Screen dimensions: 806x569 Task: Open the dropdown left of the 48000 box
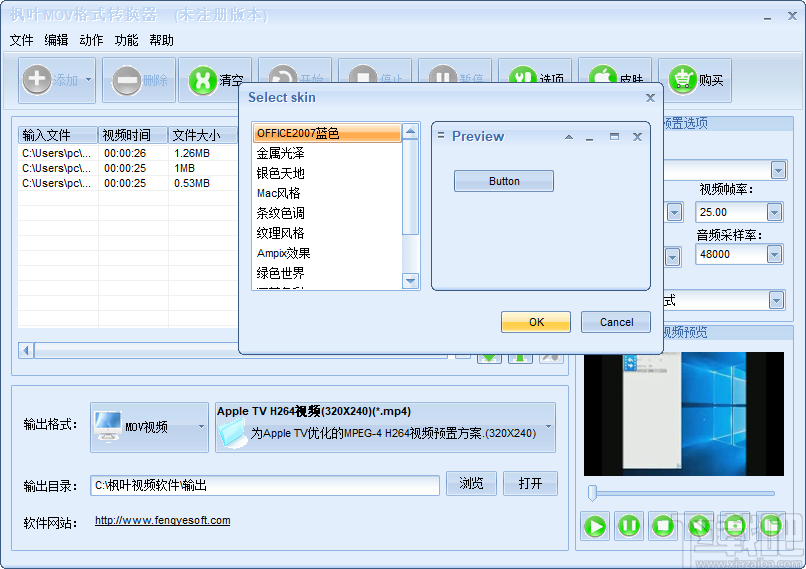(x=672, y=257)
